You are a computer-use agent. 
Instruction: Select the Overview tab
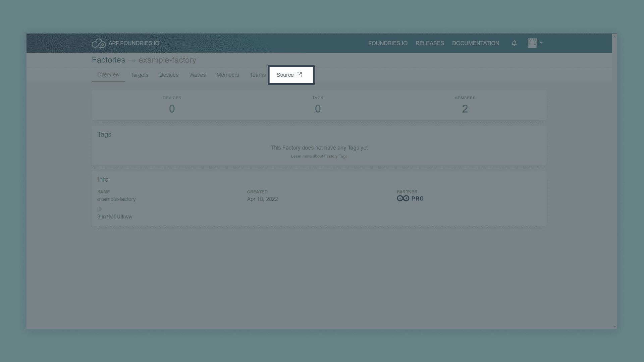tap(108, 75)
